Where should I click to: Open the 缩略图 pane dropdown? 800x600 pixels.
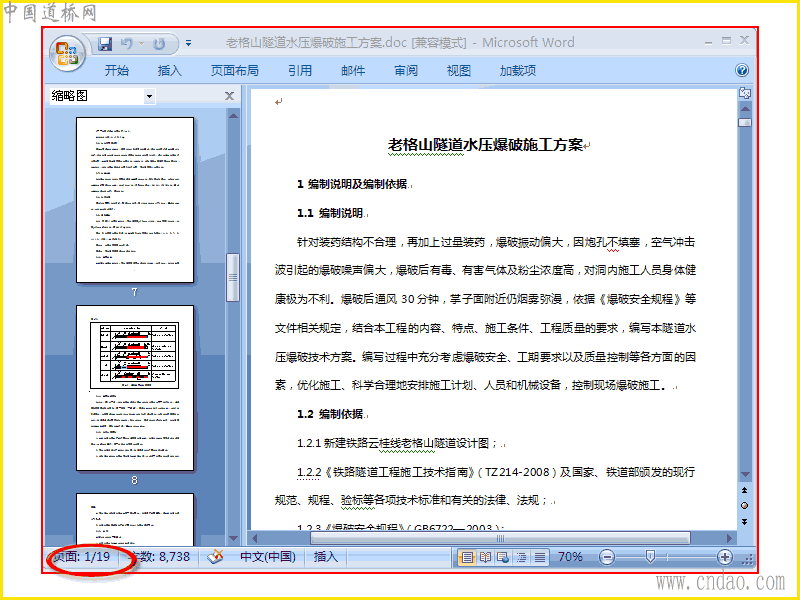tap(149, 96)
